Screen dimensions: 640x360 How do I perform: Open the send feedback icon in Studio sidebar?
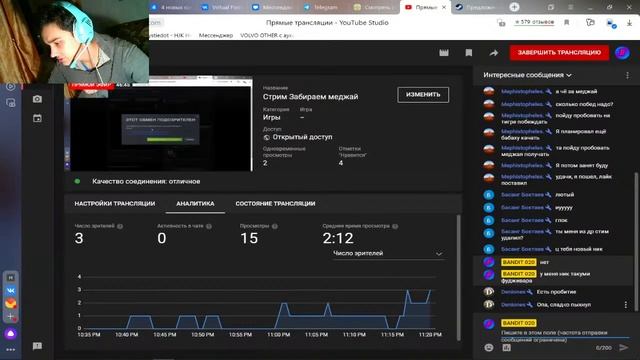point(37,346)
